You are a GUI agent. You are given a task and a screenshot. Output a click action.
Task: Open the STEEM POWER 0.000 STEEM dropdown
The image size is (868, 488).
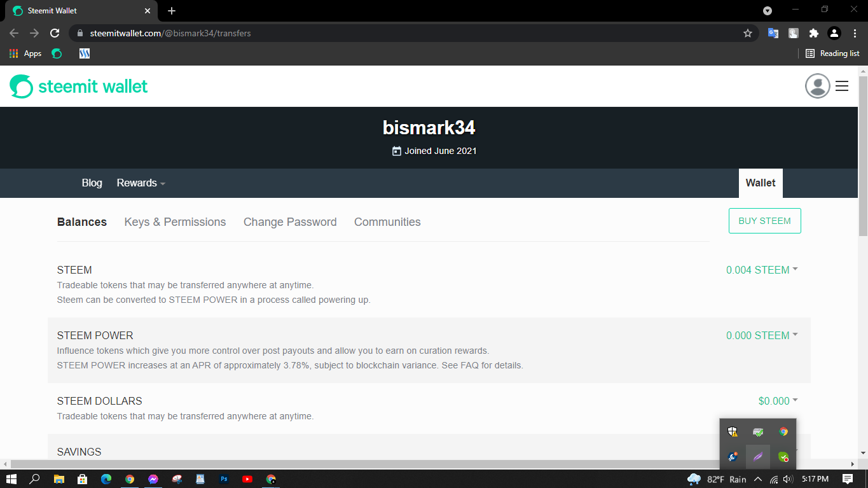762,335
